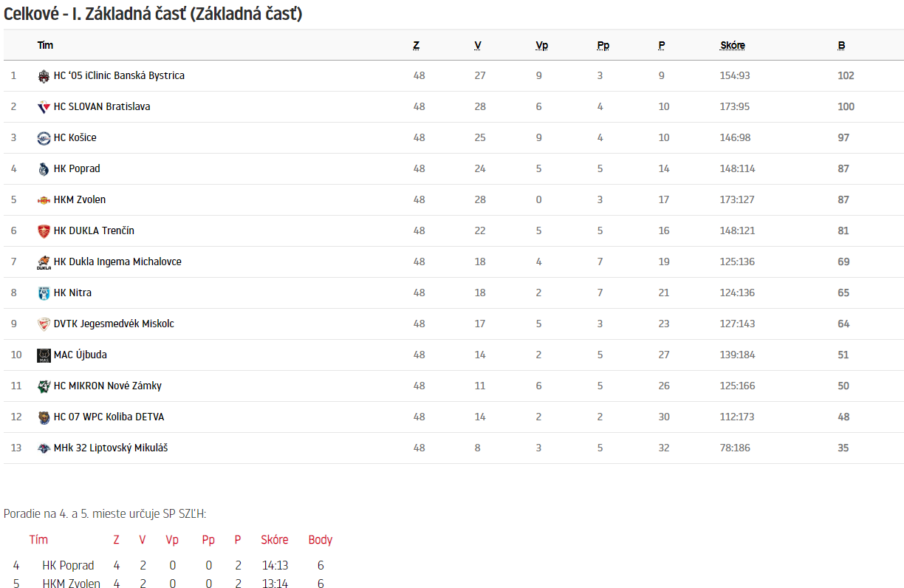Click the MAC Újbuda logo icon
This screenshot has height=588, width=904.
[x=44, y=355]
